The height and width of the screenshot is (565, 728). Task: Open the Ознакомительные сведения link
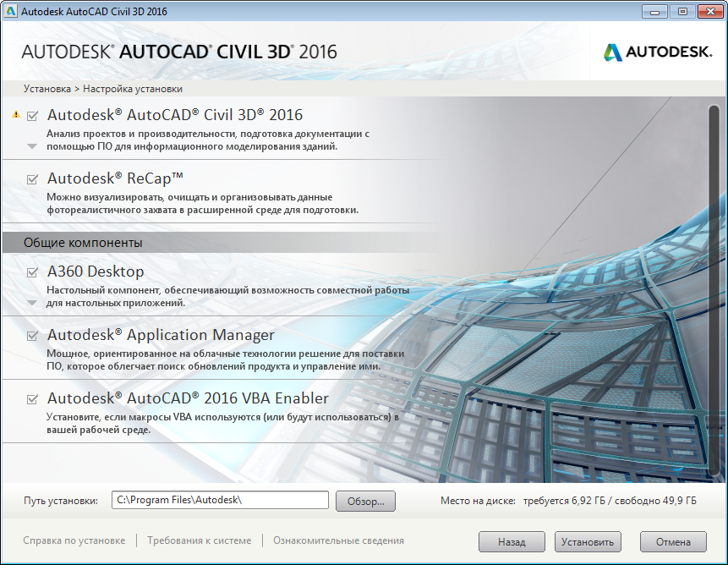pyautogui.click(x=338, y=540)
